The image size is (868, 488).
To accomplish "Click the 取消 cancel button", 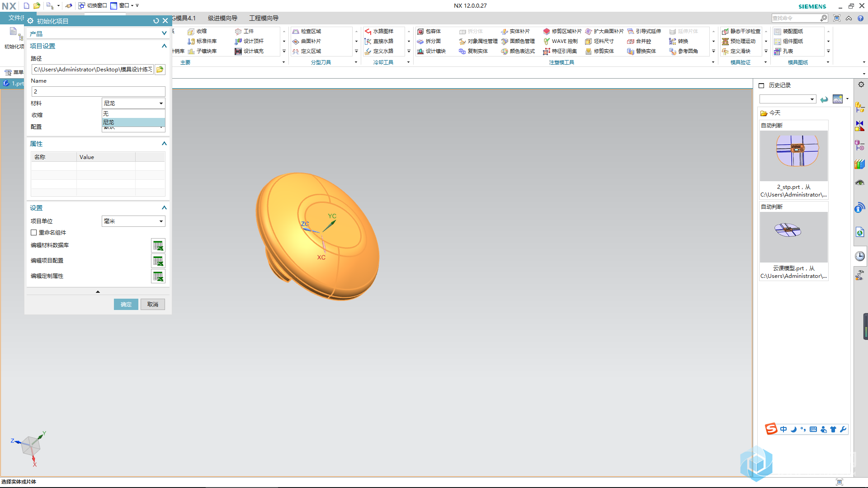I will coord(153,305).
